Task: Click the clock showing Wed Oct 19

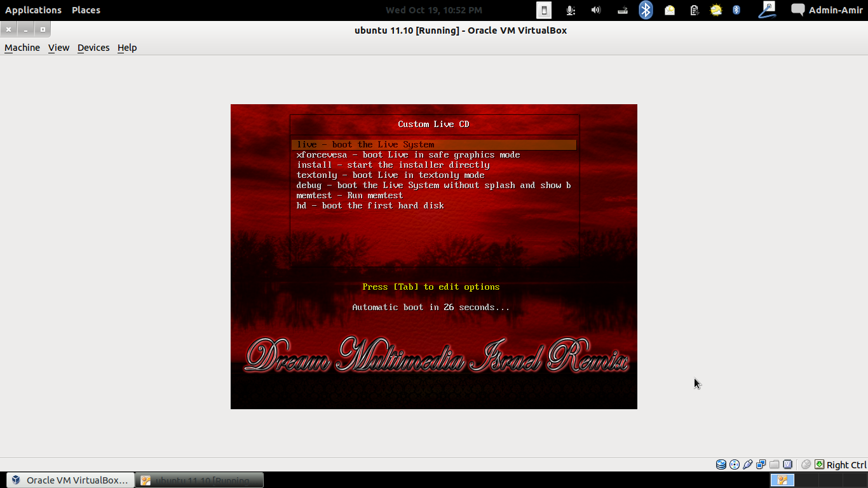Action: point(434,10)
